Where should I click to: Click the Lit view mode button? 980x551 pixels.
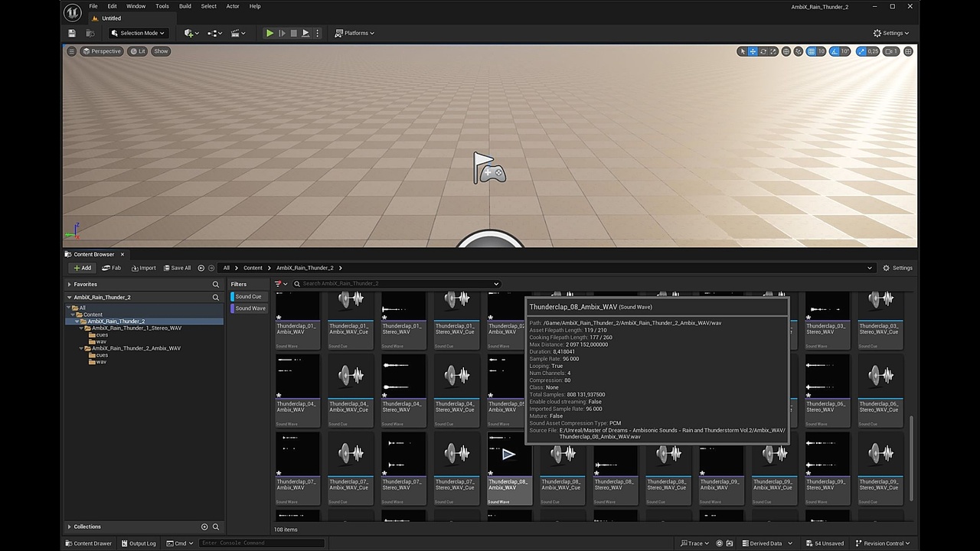[138, 51]
